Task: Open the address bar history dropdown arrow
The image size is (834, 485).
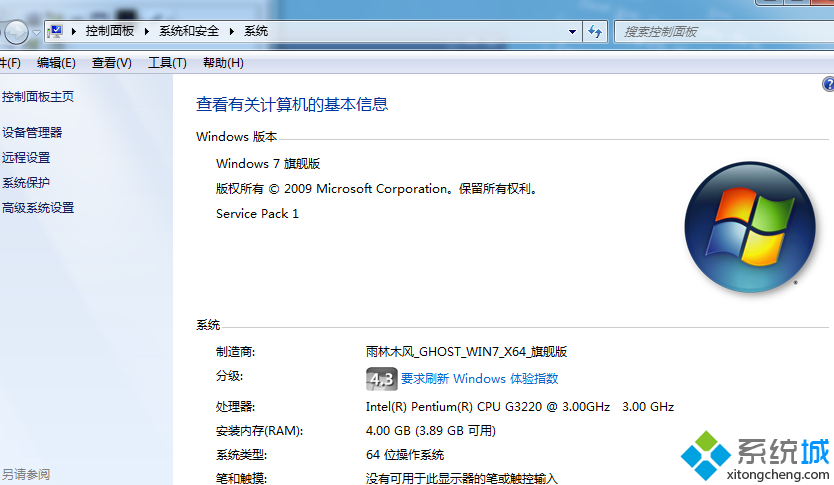Action: 573,32
